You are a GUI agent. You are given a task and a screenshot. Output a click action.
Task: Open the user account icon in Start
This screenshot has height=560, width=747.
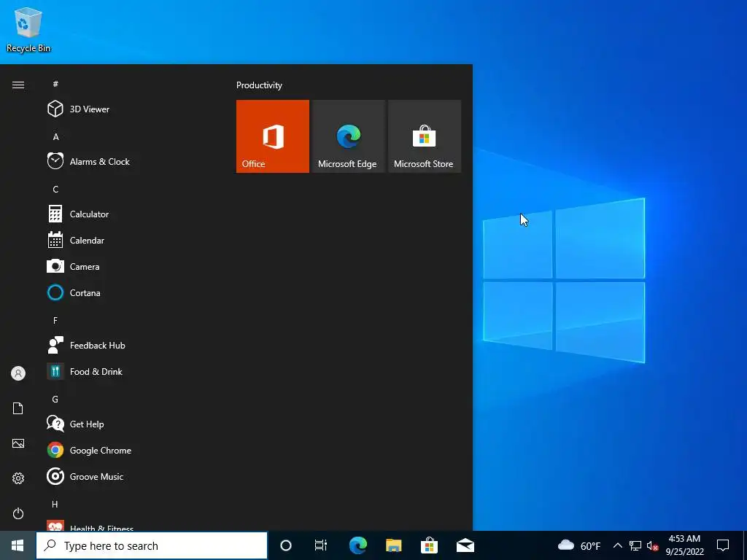point(18,373)
